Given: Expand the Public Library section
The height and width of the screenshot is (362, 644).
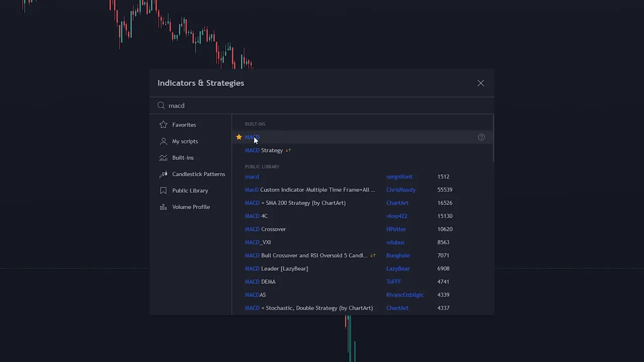Looking at the screenshot, I should click(190, 190).
